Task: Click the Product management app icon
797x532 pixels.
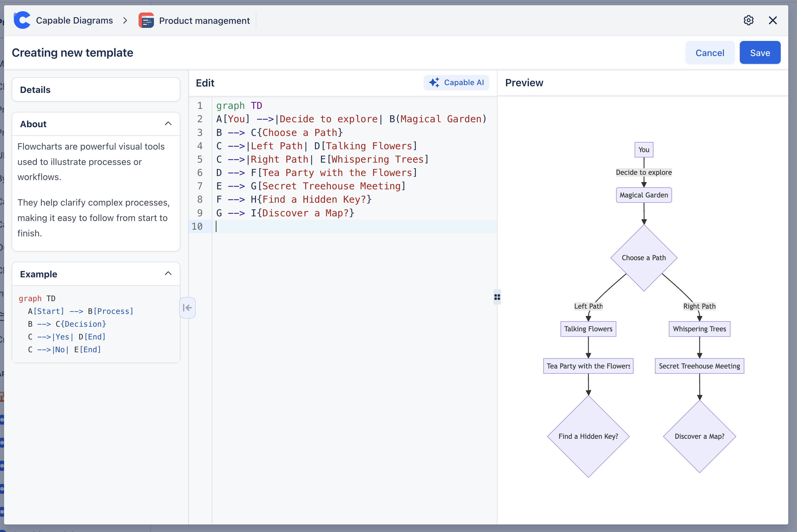Action: click(146, 21)
